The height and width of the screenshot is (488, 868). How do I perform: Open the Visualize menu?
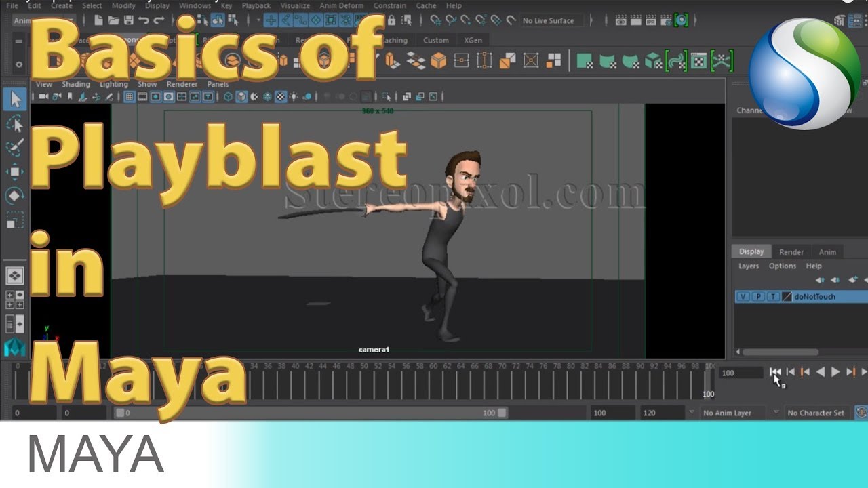(x=296, y=5)
